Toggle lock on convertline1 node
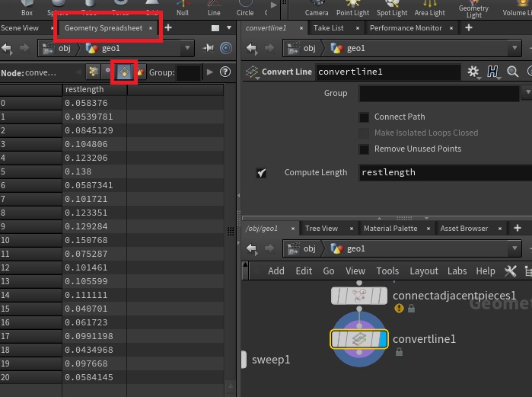 coord(399,352)
